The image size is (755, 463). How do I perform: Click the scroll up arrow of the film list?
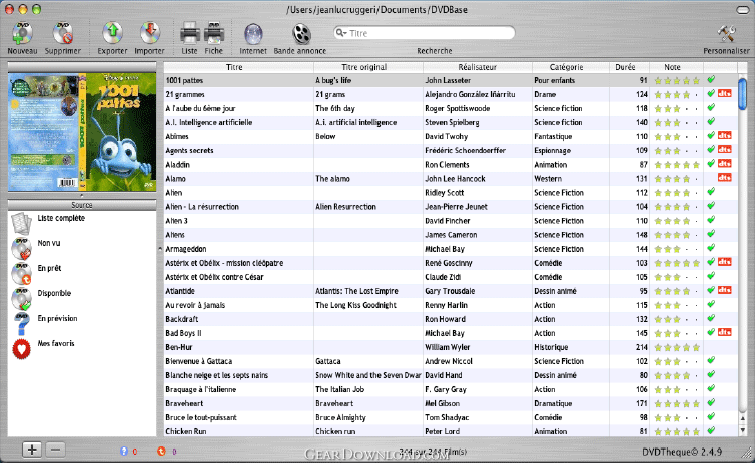tap(742, 420)
